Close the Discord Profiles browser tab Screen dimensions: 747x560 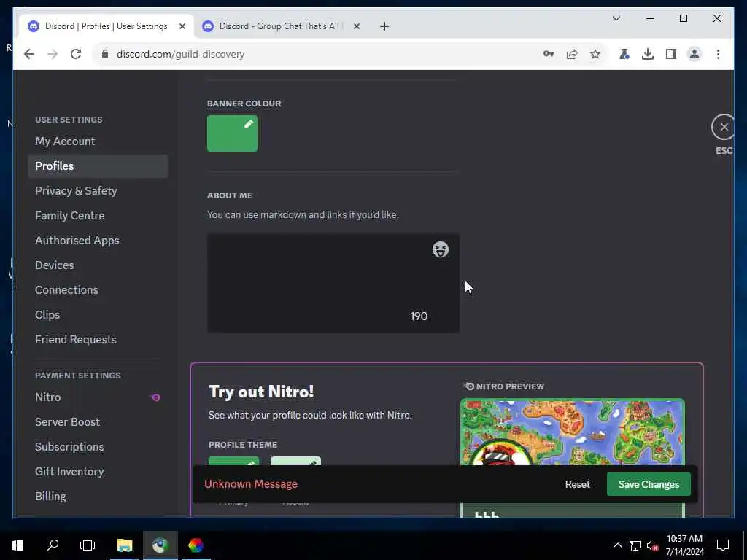[x=182, y=26]
